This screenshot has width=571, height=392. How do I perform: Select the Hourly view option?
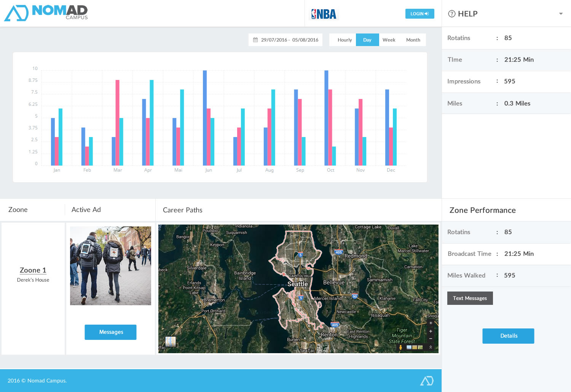point(345,40)
